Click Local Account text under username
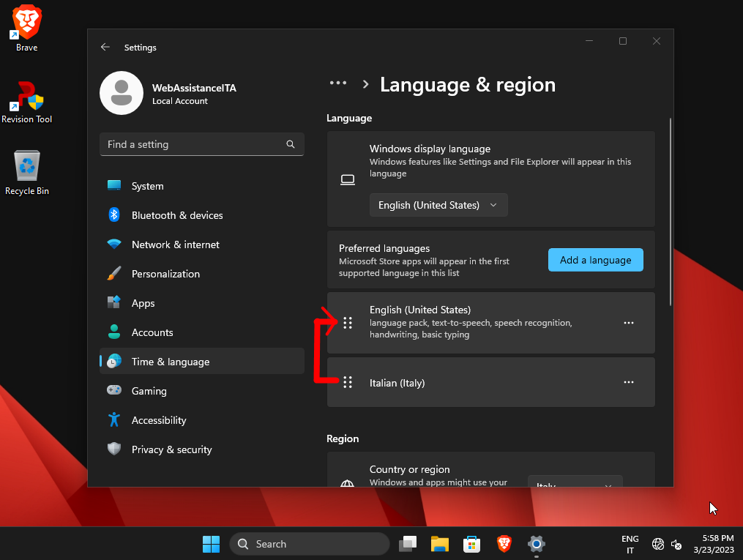This screenshot has height=560, width=743. pos(179,101)
